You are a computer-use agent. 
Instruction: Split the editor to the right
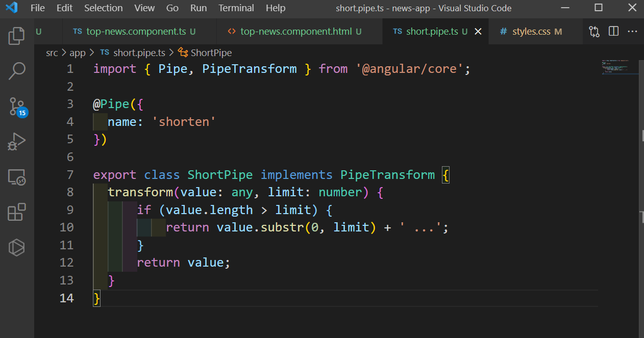click(x=613, y=32)
